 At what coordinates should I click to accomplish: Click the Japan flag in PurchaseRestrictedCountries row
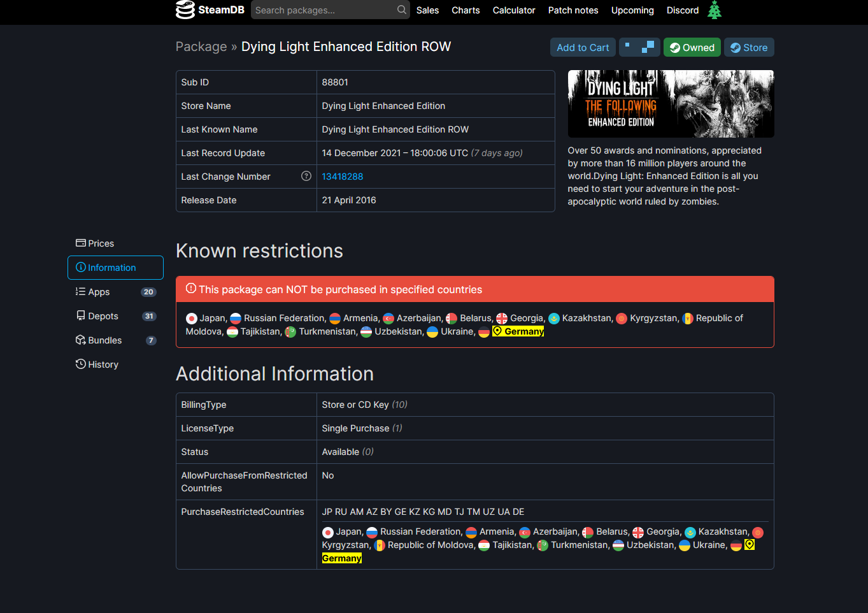(328, 532)
